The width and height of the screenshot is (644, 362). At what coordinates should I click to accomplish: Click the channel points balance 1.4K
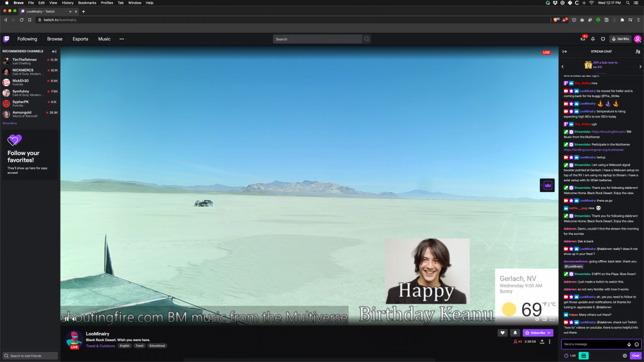(570, 356)
